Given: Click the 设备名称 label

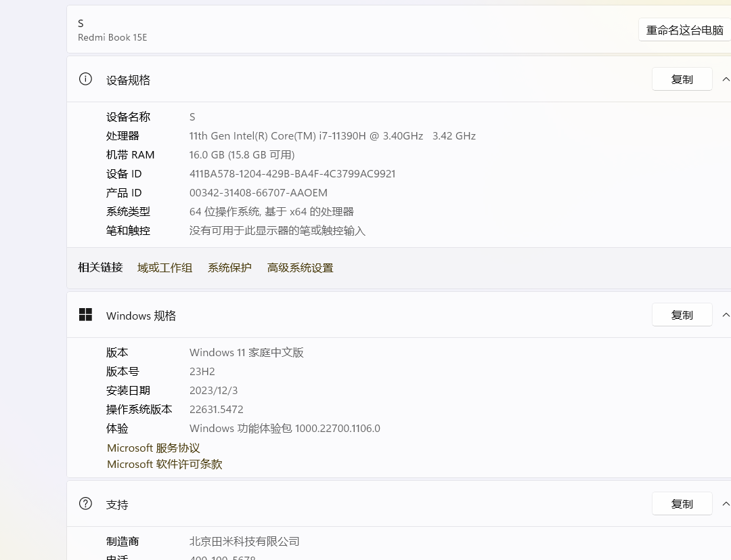Looking at the screenshot, I should (128, 117).
